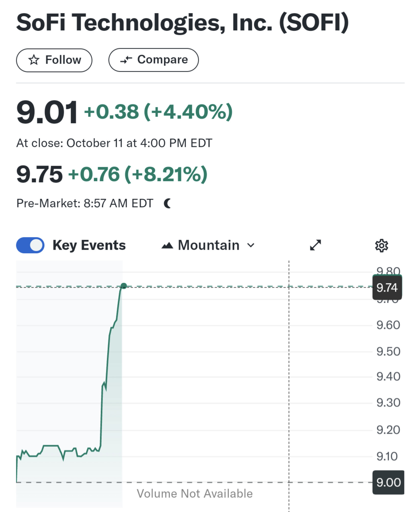Click 'Pre-Market: 8:57 AM EDT' text
Viewport: 420px width, 512px height.
pyautogui.click(x=85, y=204)
